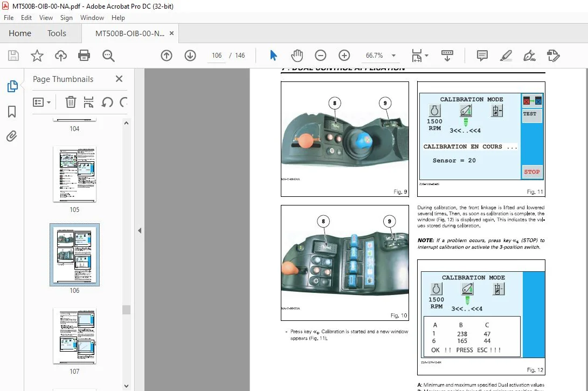
Task: Delete selected page with trash icon
Action: [71, 102]
